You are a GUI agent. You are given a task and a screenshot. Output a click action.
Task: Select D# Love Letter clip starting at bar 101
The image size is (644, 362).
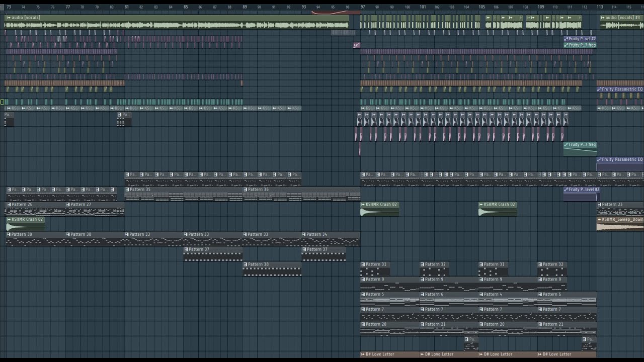449,354
